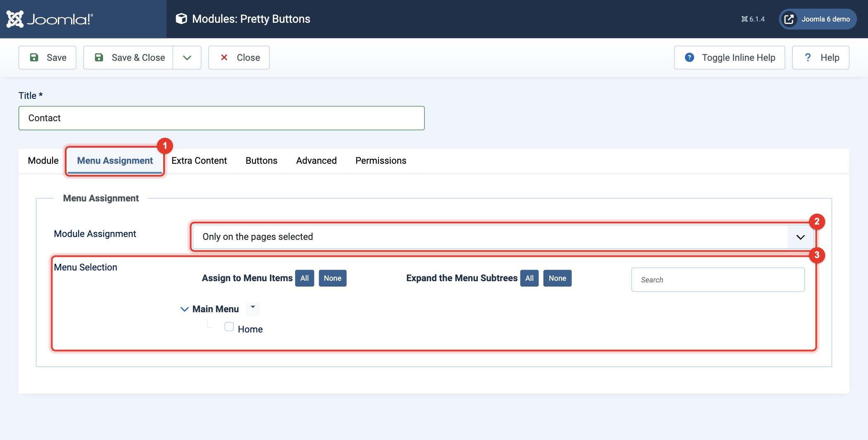The width and height of the screenshot is (868, 440).
Task: Collapse the Main Menu tree chevron
Action: point(184,309)
